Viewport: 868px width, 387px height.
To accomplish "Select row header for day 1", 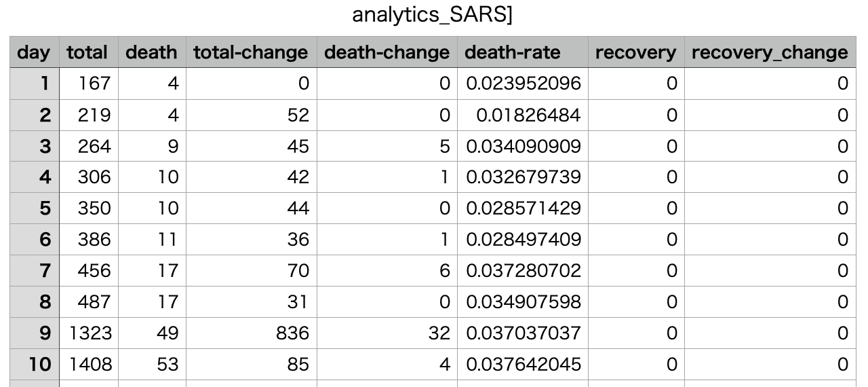I will tap(35, 84).
